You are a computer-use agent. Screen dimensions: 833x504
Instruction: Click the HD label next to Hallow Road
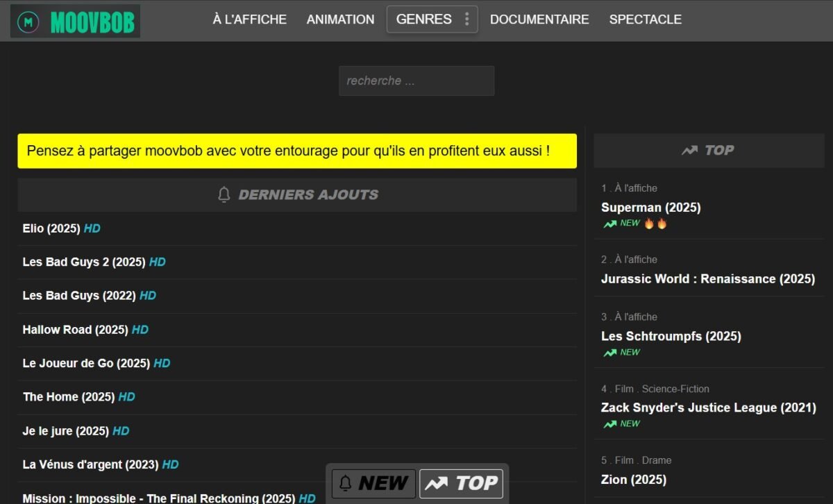point(140,330)
